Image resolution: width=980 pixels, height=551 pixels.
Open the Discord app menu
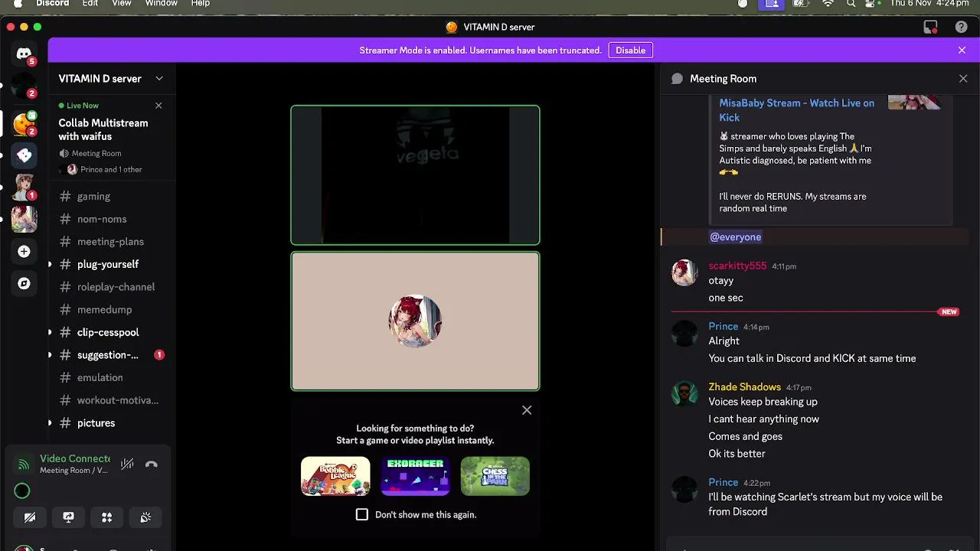(53, 4)
